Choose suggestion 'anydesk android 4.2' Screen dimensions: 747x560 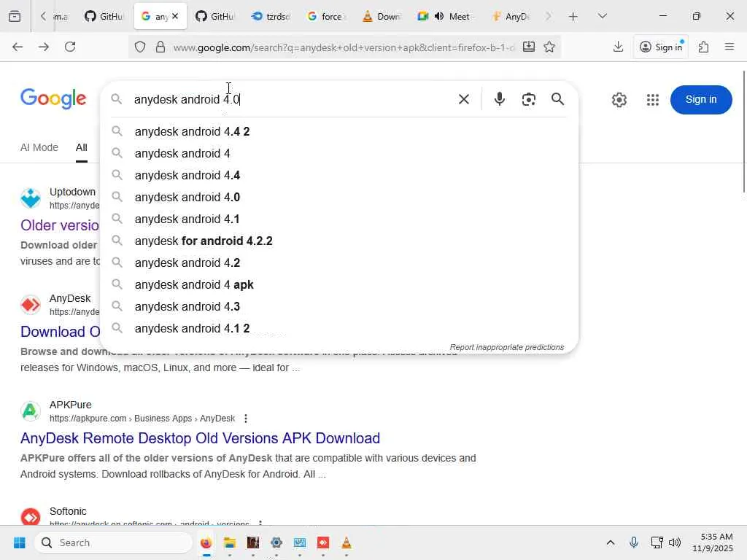pyautogui.click(x=339, y=262)
